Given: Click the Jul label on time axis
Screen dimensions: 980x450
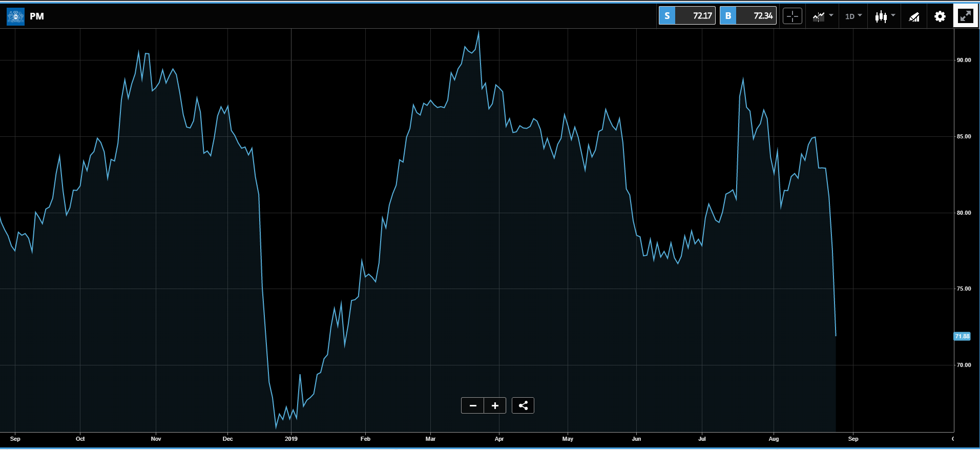Looking at the screenshot, I should 702,439.
